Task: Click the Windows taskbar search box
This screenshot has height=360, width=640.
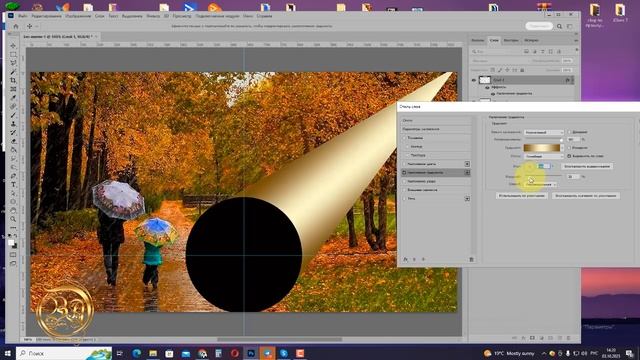Action: pos(64,353)
